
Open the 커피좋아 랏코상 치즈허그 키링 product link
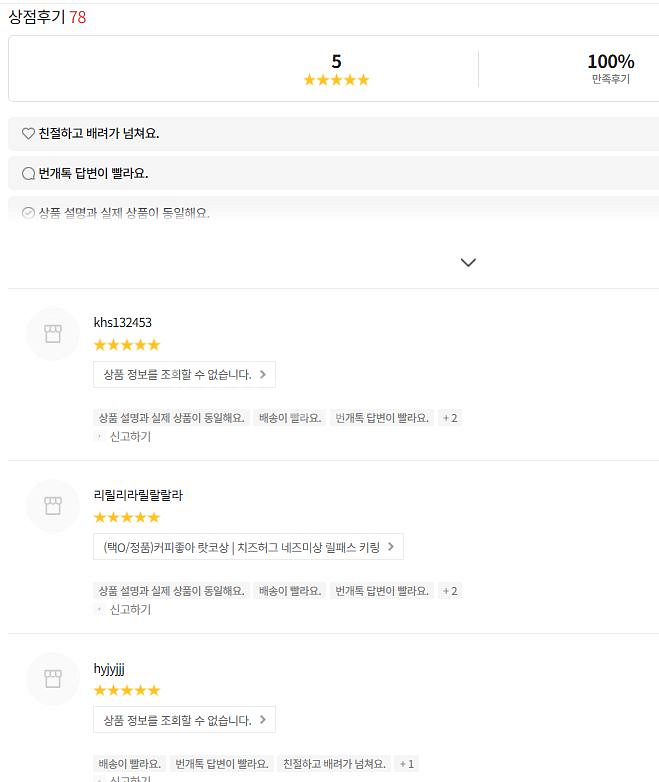(248, 547)
